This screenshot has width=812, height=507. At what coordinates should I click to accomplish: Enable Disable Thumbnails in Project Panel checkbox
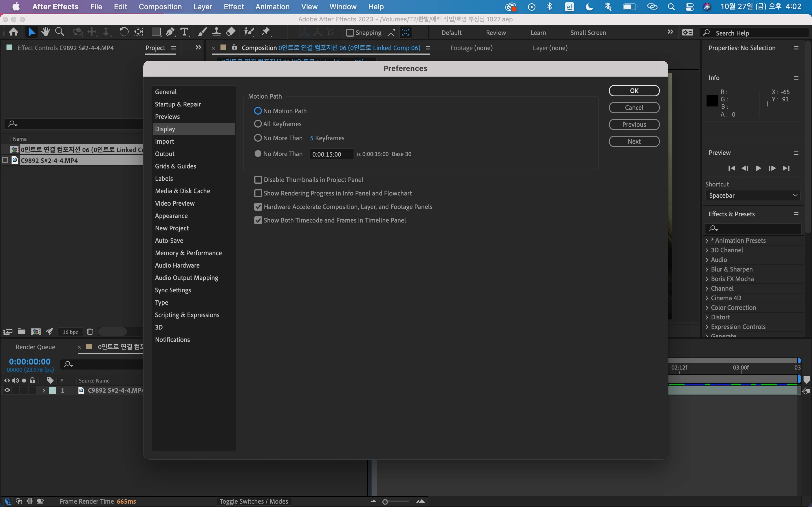(x=258, y=180)
